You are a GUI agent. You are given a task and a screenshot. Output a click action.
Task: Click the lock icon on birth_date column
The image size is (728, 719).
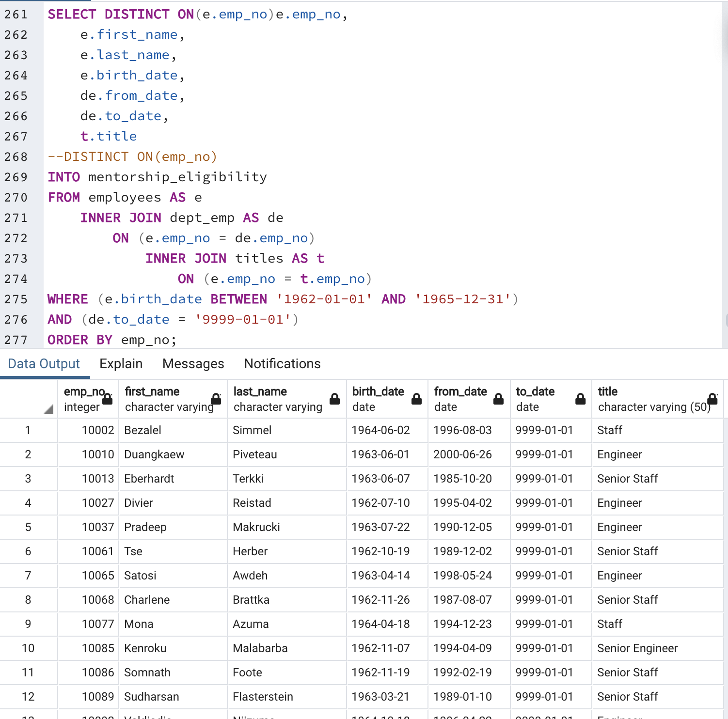coord(416,399)
